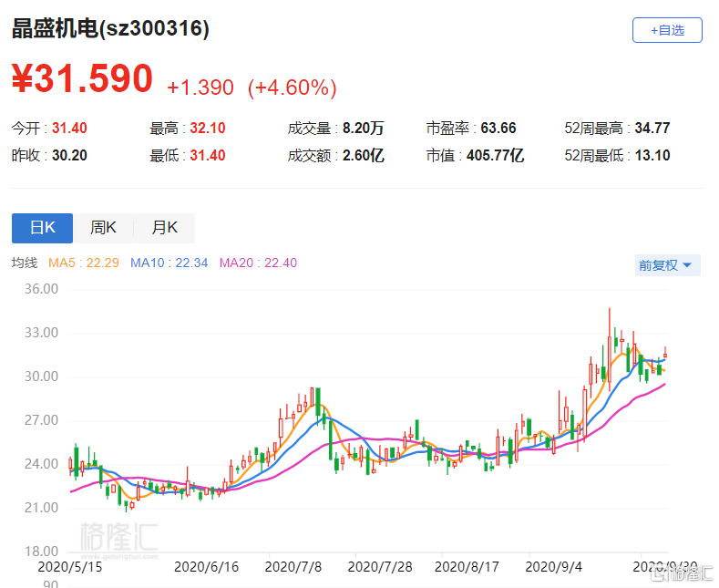The height and width of the screenshot is (588, 719).
Task: Click the 2020/6/16 date axis label
Action: point(206,567)
